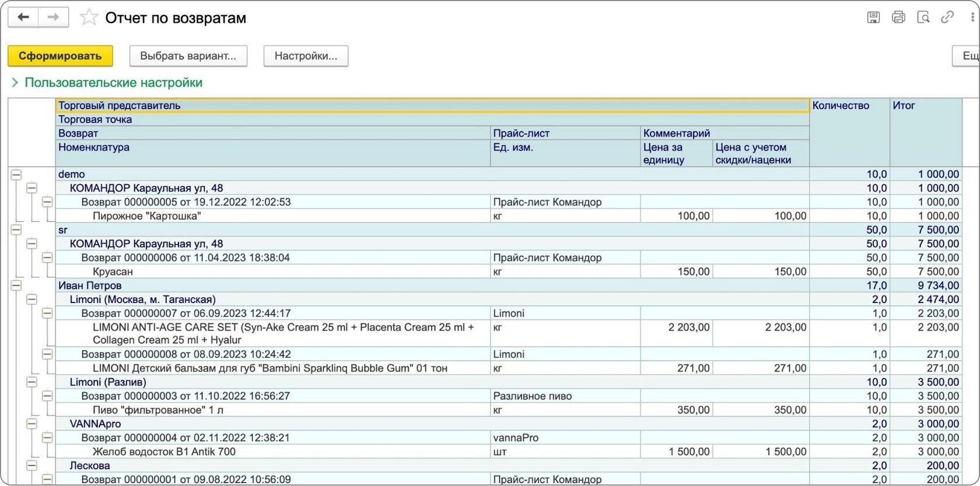
Task: Select Иван Петров total 9 734,00
Action: 926,286
